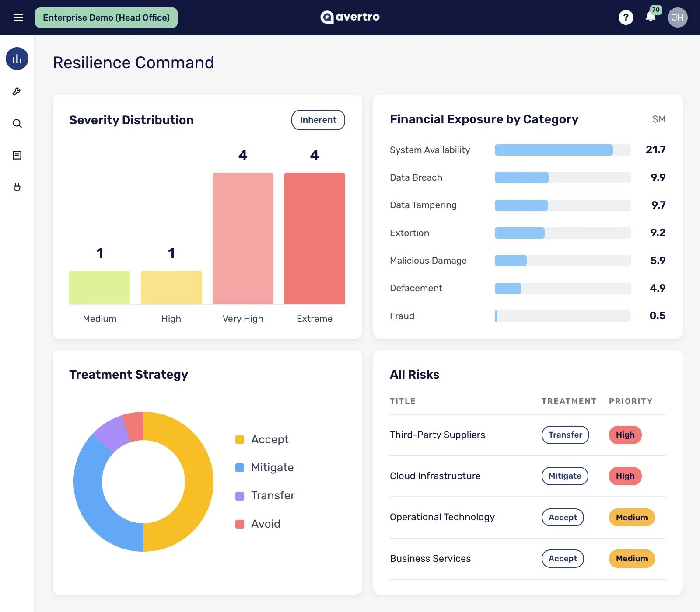Click Medium priority badge for Business Services
Image resolution: width=700 pixels, height=612 pixels.
[632, 559]
